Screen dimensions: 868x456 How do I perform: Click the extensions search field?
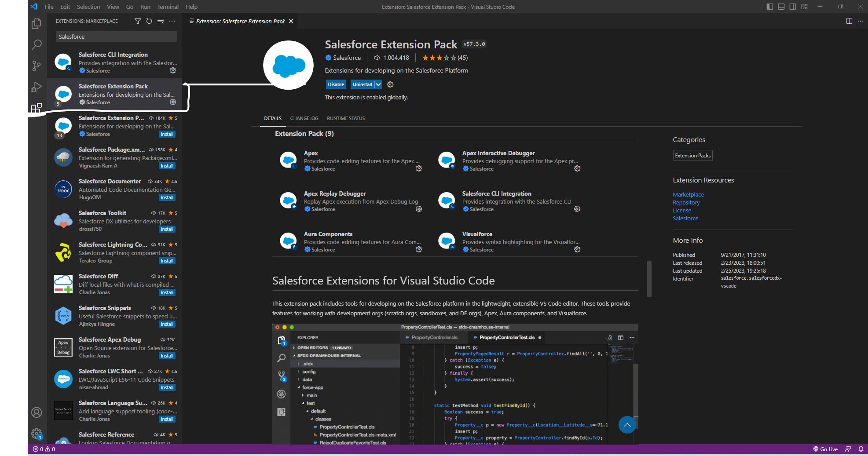click(116, 36)
